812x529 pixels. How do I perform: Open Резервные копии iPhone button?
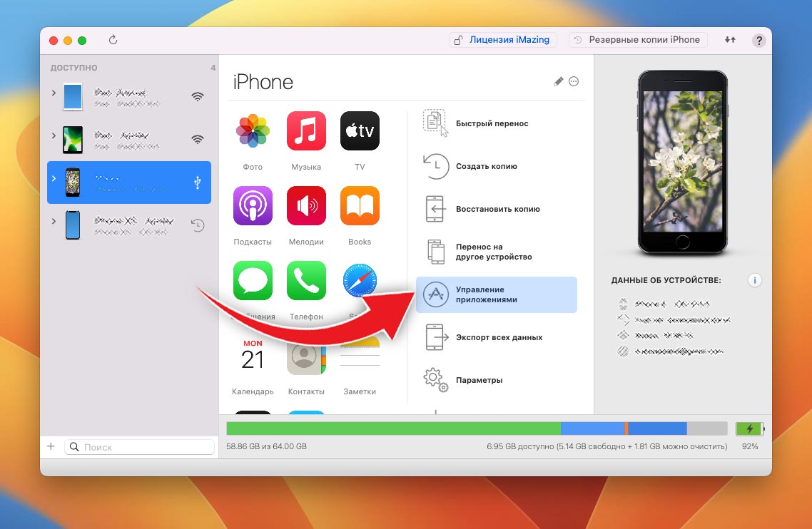[x=638, y=40]
